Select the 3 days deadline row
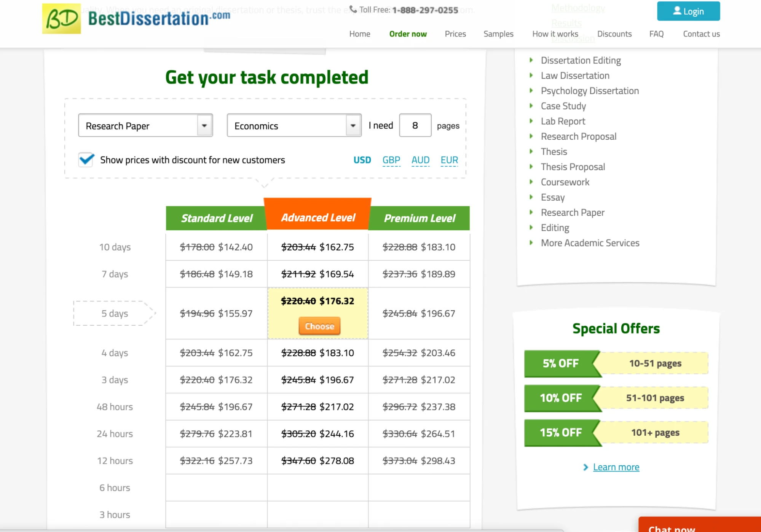The image size is (761, 532). [x=115, y=380]
